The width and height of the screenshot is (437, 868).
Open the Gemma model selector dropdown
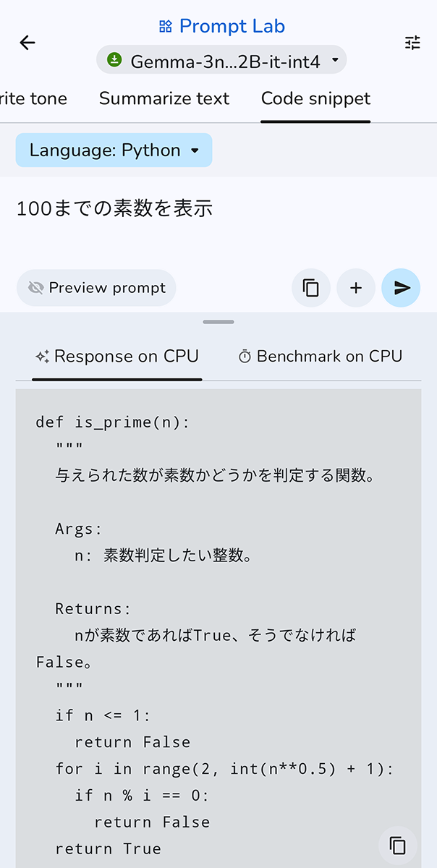pyautogui.click(x=221, y=61)
